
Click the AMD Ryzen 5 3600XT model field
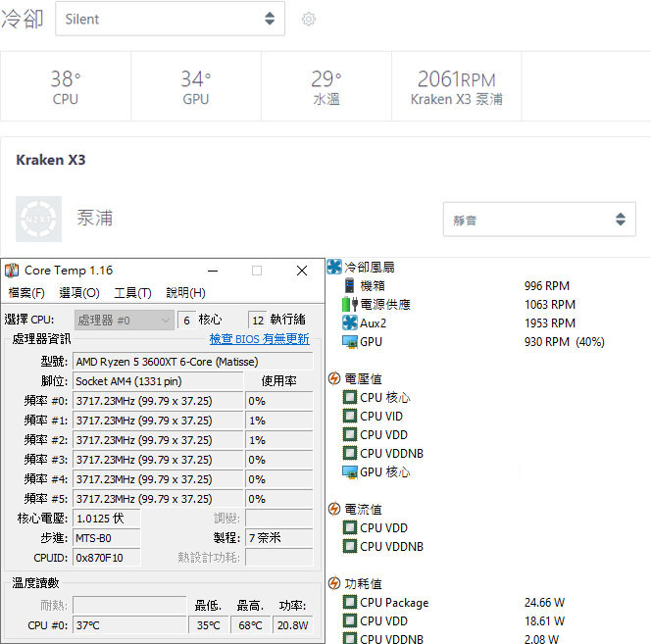click(192, 362)
